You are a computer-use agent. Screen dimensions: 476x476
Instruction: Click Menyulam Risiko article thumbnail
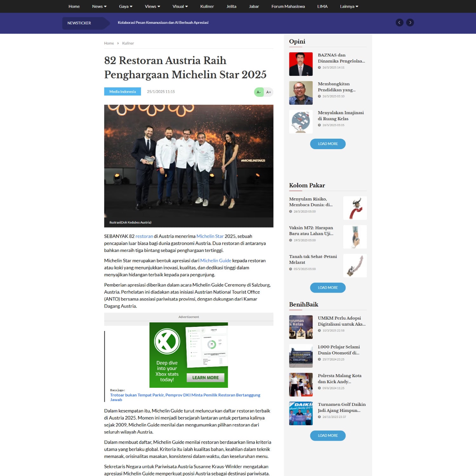(x=355, y=208)
